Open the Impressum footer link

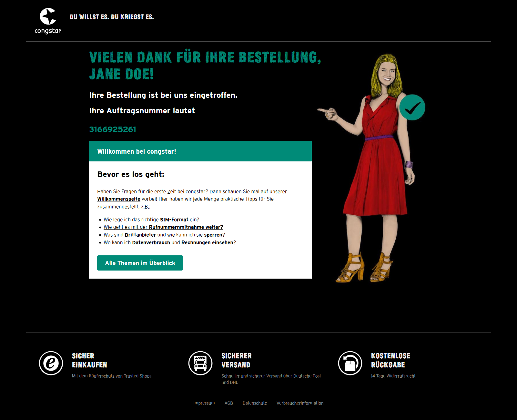pyautogui.click(x=204, y=403)
